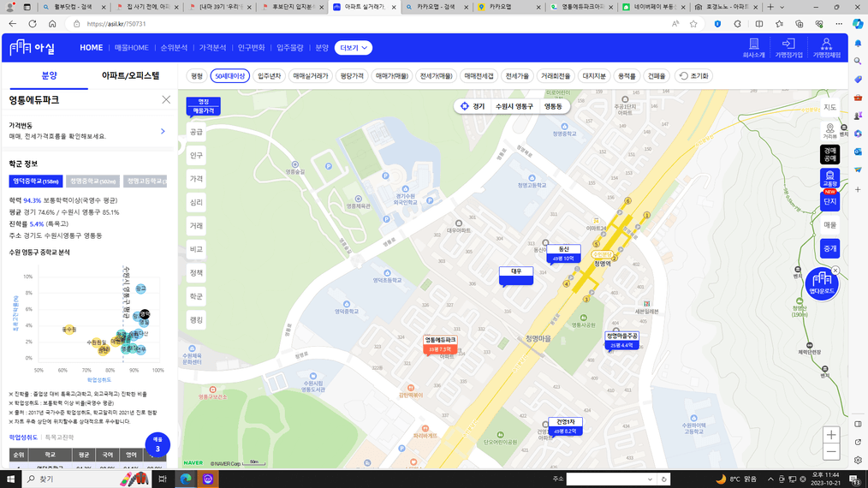Screen dimensions: 868x488
Task: Open Edge sidebar Outlook icon
Action: (x=858, y=152)
